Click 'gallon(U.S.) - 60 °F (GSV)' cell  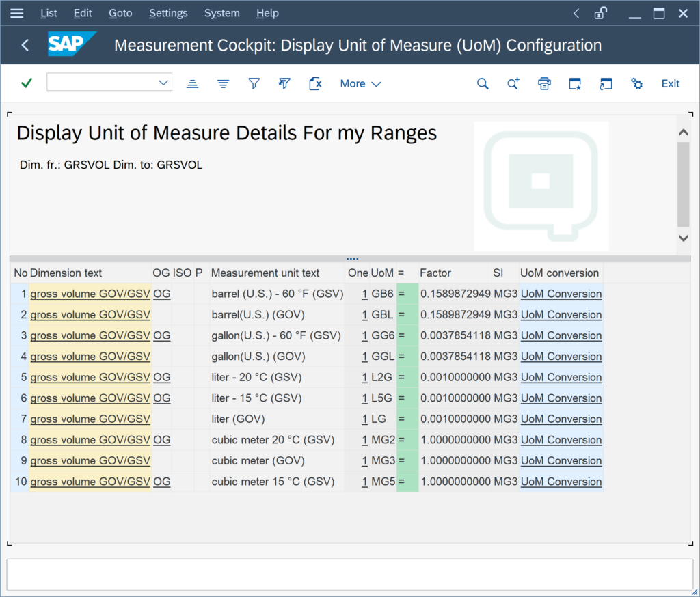tap(276, 335)
